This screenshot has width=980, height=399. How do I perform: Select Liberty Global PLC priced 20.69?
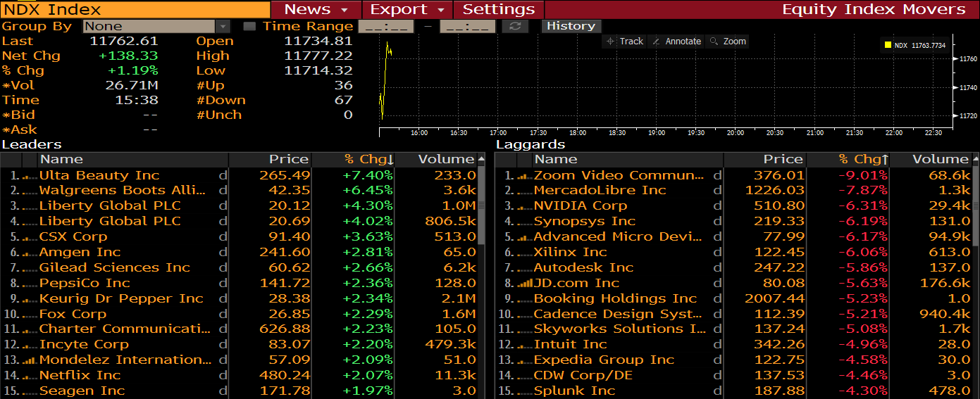coord(239,222)
